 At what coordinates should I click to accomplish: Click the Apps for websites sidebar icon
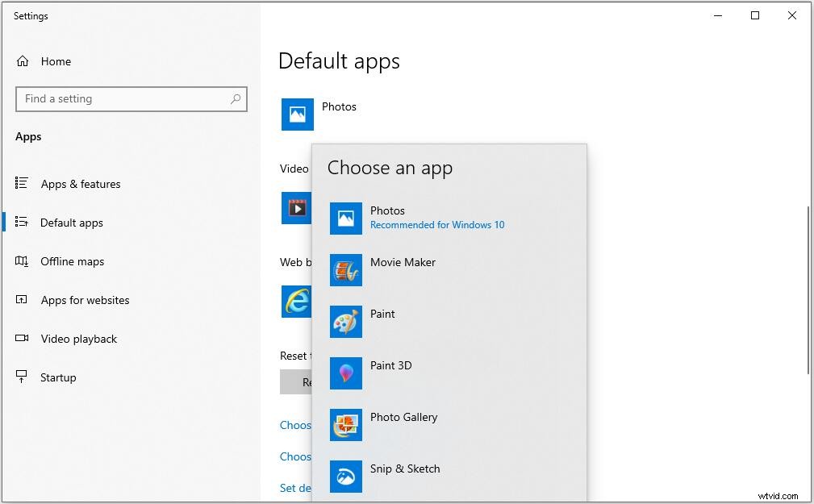pos(23,300)
